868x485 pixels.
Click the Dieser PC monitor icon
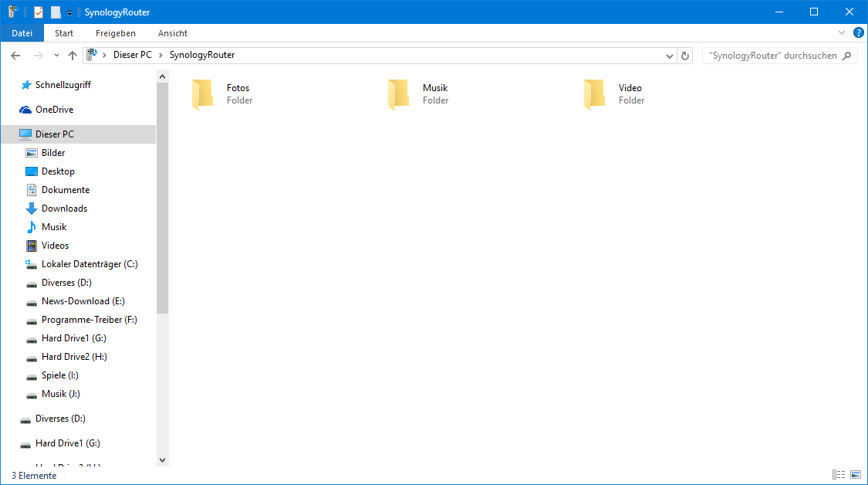point(25,134)
